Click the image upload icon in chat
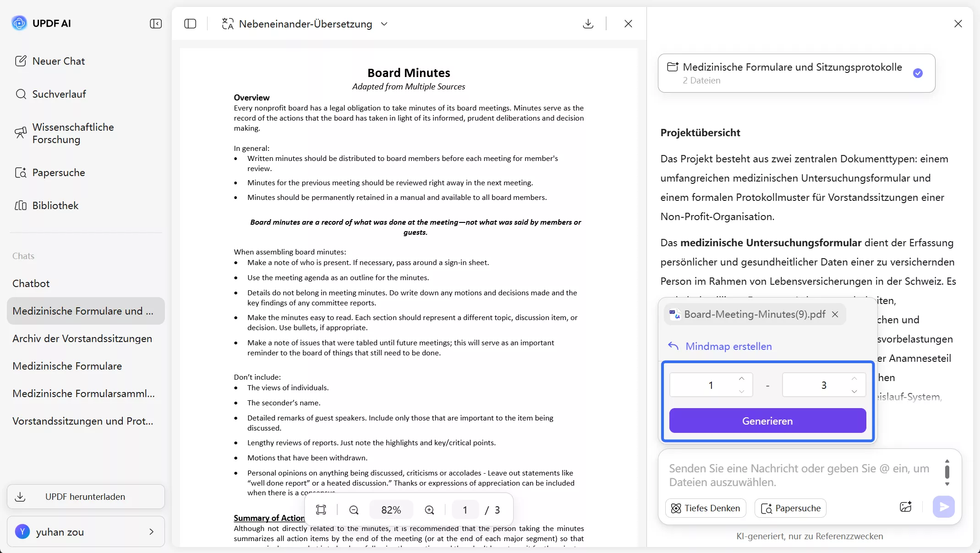This screenshot has height=553, width=980. click(905, 507)
